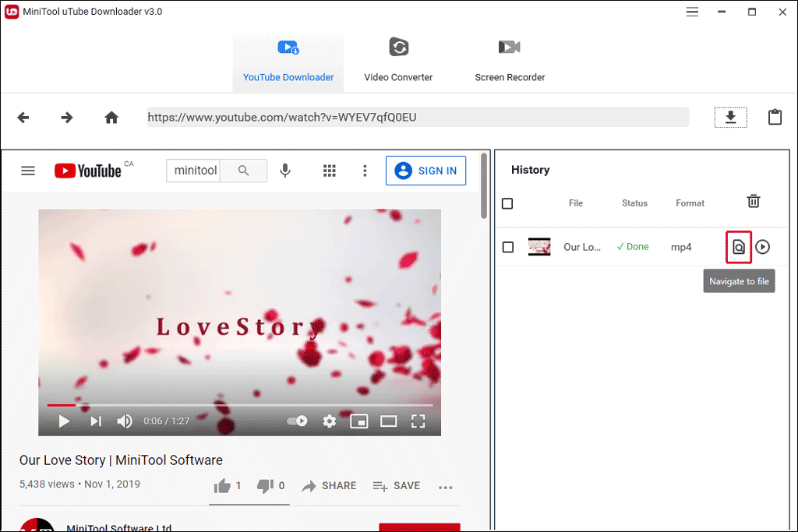
Task: Click the 'File' column header
Action: [x=576, y=203]
